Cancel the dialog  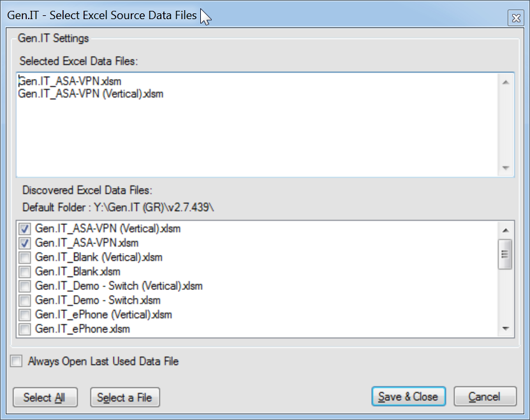pos(484,396)
